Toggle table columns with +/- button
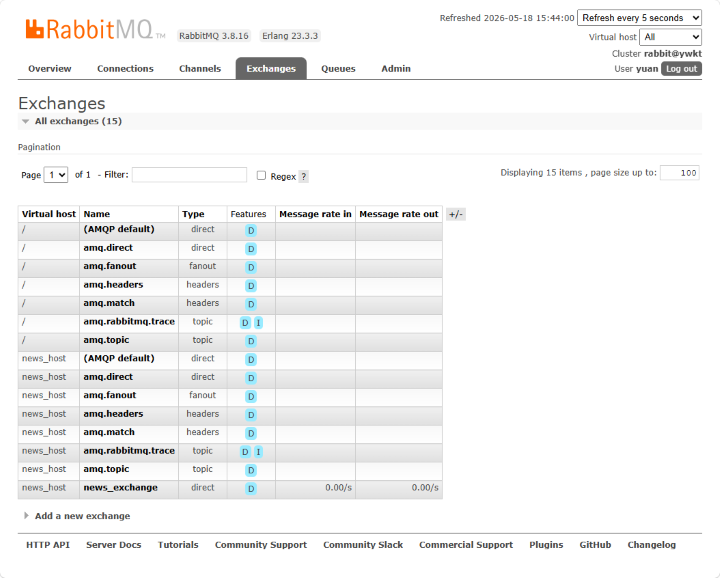Viewport: 720px width, 578px height. click(456, 214)
